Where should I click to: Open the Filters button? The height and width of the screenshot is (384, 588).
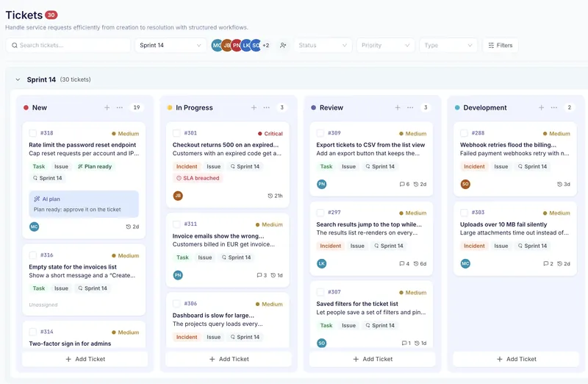point(501,46)
